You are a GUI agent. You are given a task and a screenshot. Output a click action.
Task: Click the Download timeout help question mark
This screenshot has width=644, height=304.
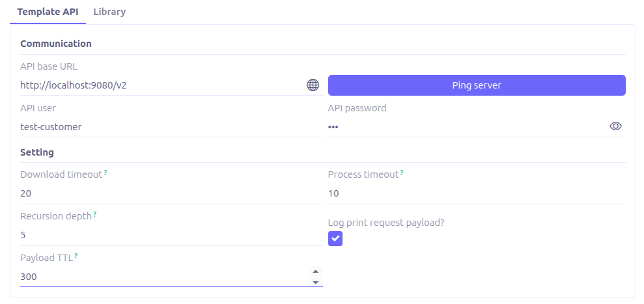(x=105, y=173)
